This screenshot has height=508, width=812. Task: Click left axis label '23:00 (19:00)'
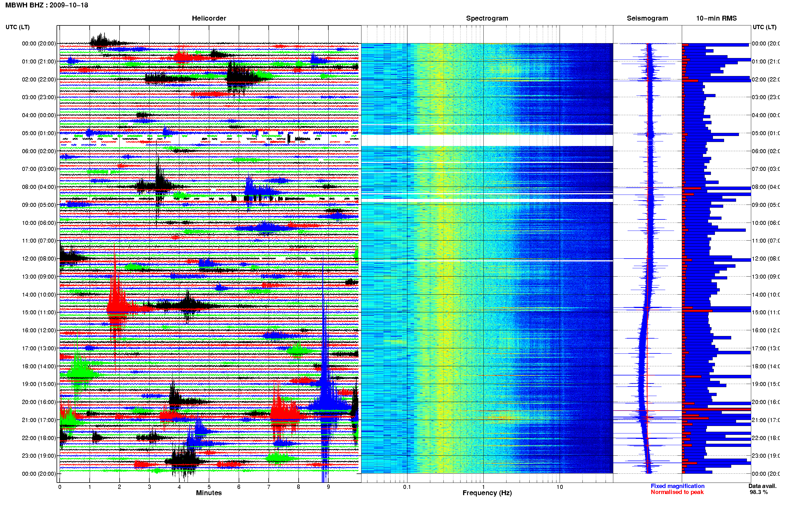tap(39, 456)
